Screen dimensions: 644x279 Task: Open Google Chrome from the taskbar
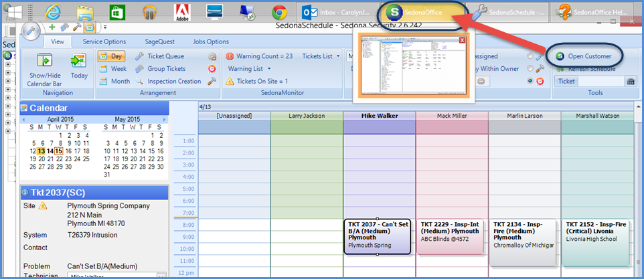(x=279, y=12)
